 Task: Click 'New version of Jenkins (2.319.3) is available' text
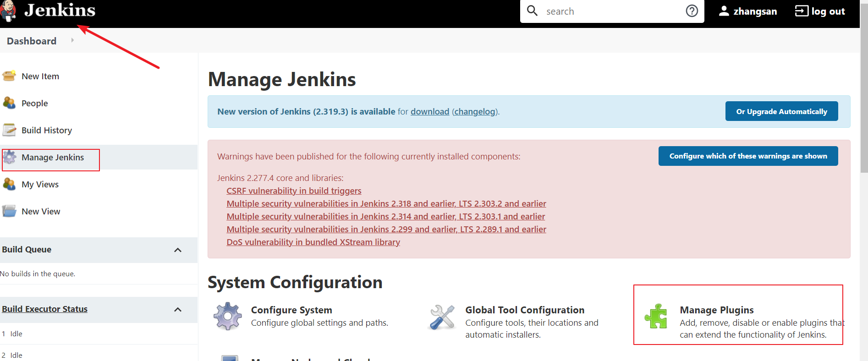306,112
